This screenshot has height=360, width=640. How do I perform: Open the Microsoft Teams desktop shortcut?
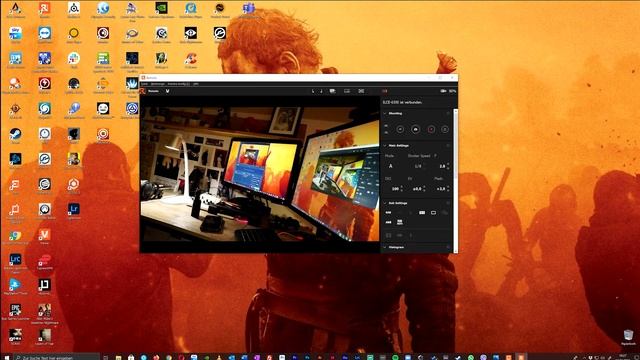pos(249,10)
